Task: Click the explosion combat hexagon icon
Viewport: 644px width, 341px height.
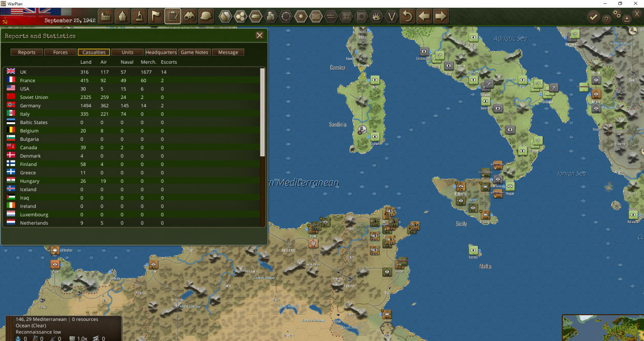Action: click(377, 16)
